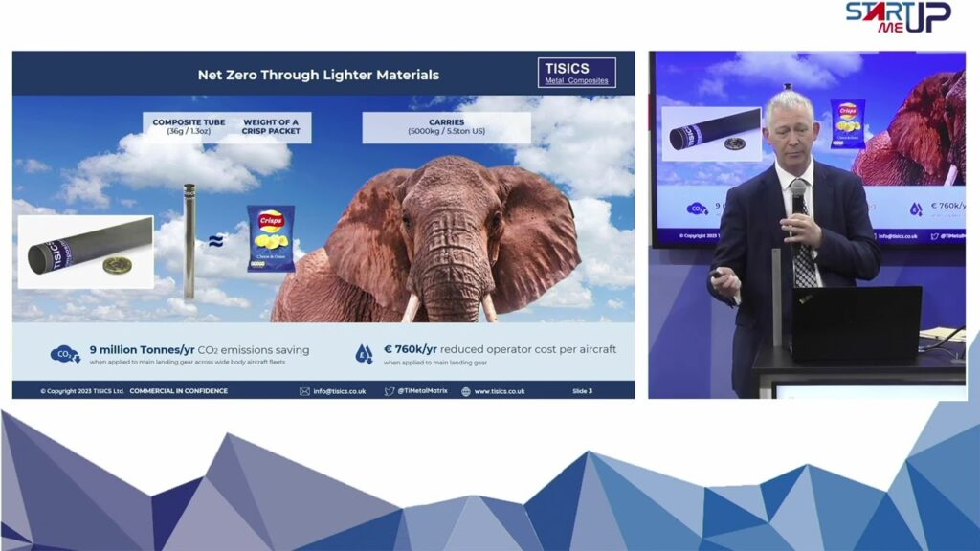Click the presenter camera video feed
This screenshot has height=551, width=980.
pos(807,225)
